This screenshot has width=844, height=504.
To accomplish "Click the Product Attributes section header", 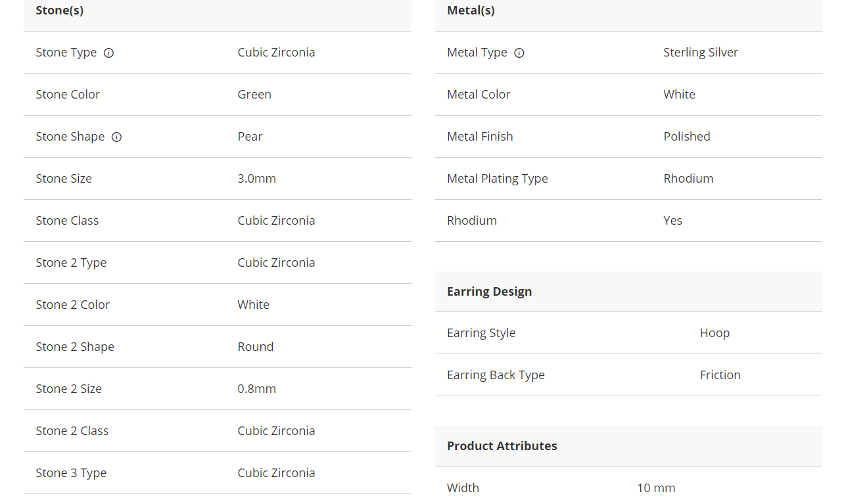I will [x=502, y=446].
